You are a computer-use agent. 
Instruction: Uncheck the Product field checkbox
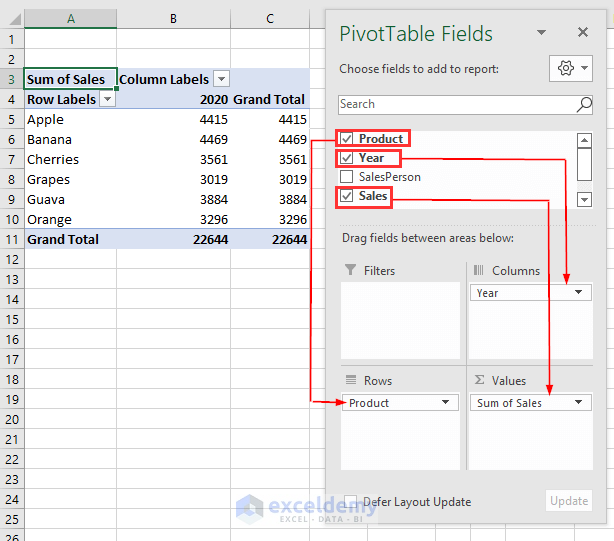(347, 139)
